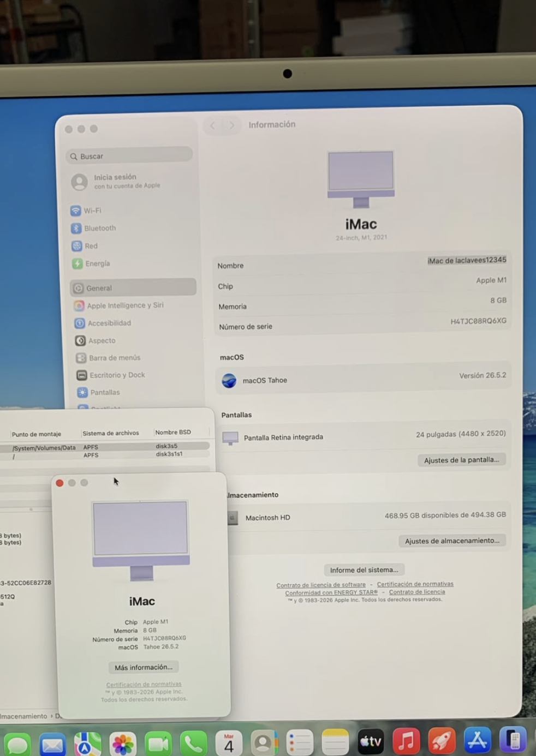
Task: Open Messages from the Dock
Action: tap(17, 744)
